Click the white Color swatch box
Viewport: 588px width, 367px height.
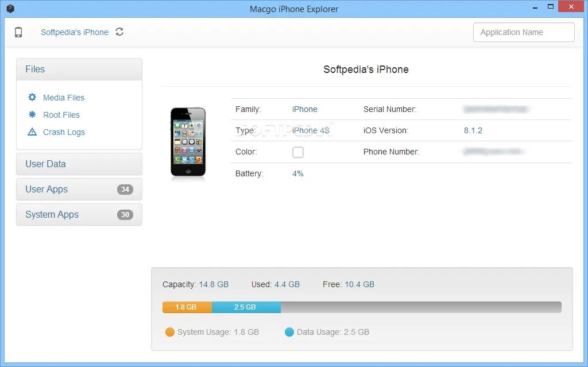tap(298, 152)
